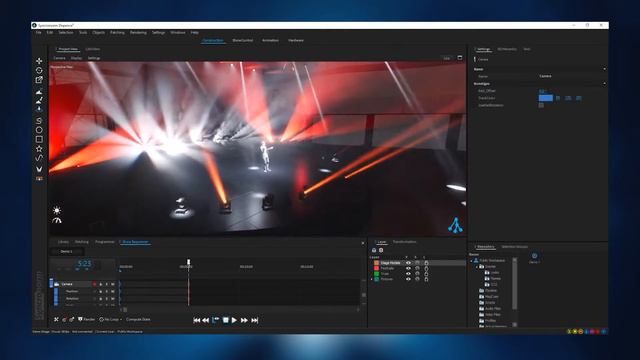Select the Scale tool below Rotate

pos(39,80)
